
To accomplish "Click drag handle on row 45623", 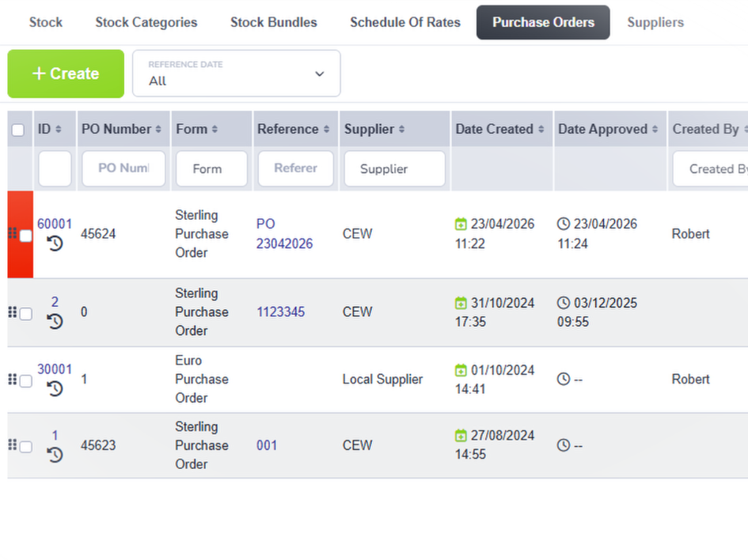I will click(x=13, y=445).
